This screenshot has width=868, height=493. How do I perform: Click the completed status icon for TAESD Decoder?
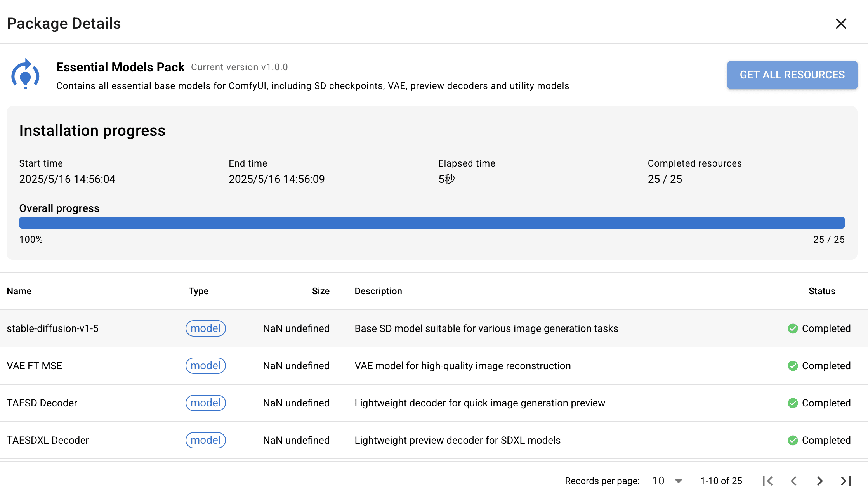793,403
